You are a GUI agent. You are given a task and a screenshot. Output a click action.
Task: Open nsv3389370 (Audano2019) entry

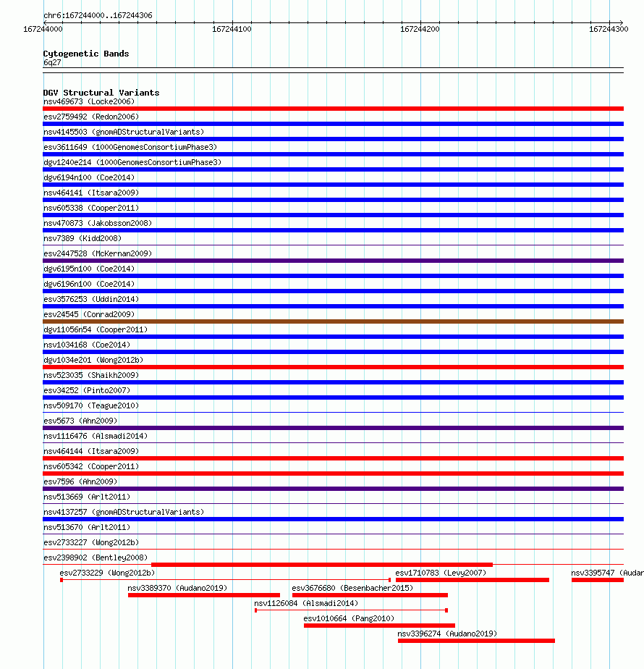tap(177, 589)
